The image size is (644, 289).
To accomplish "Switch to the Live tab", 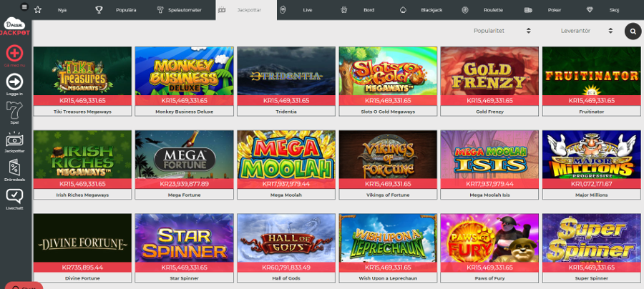I will pyautogui.click(x=308, y=10).
